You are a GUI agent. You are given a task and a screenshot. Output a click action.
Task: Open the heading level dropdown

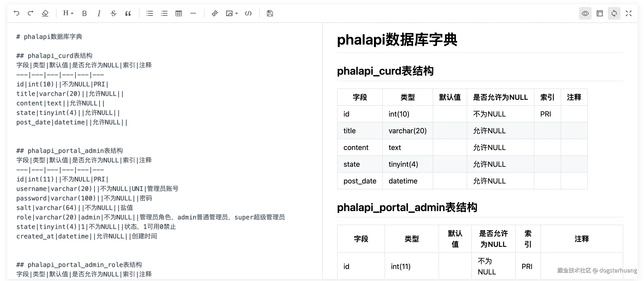pos(68,13)
